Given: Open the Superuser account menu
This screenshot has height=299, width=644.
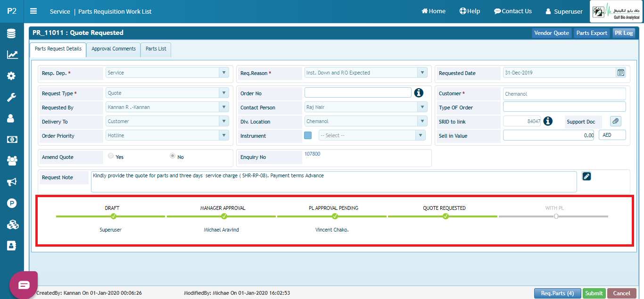Looking at the screenshot, I should pos(564,11).
